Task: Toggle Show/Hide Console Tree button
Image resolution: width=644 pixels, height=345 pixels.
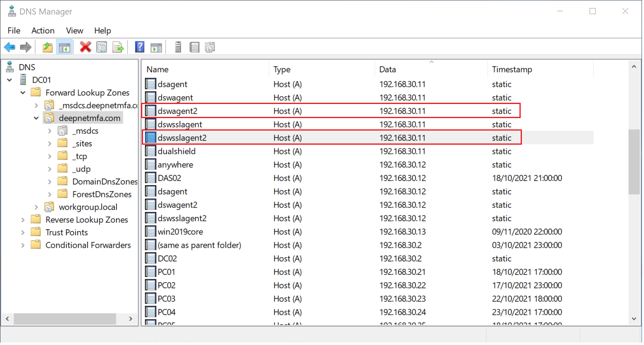Action: (64, 48)
